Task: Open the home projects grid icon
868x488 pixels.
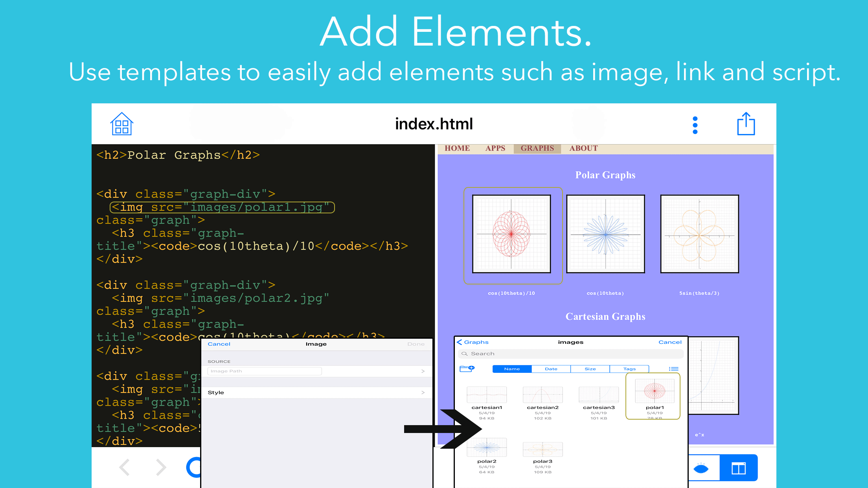Action: (x=121, y=124)
